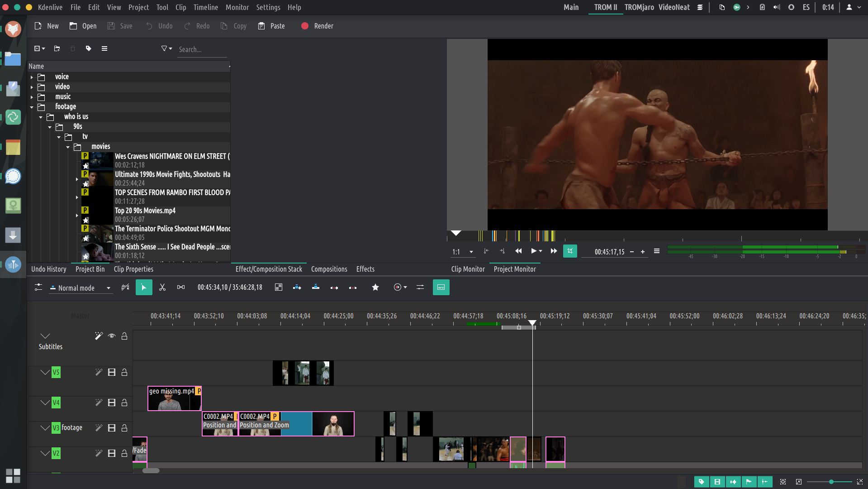Click the lift timeline zone icon

point(353,288)
